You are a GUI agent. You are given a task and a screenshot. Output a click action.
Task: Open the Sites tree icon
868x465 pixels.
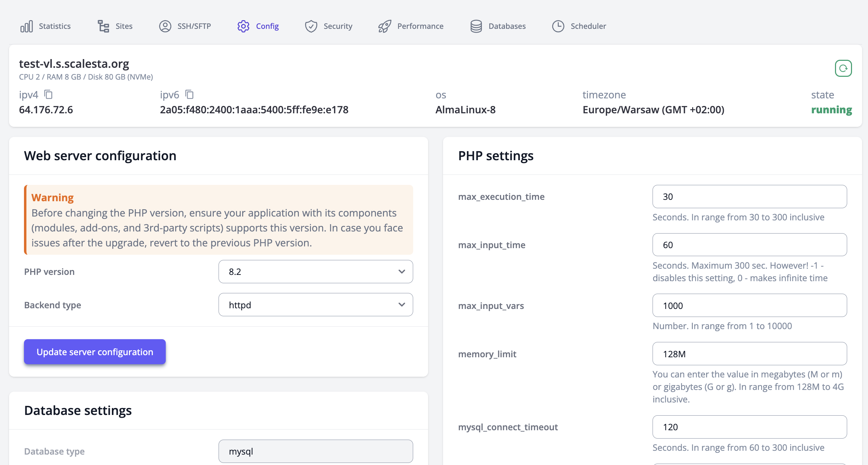[103, 26]
